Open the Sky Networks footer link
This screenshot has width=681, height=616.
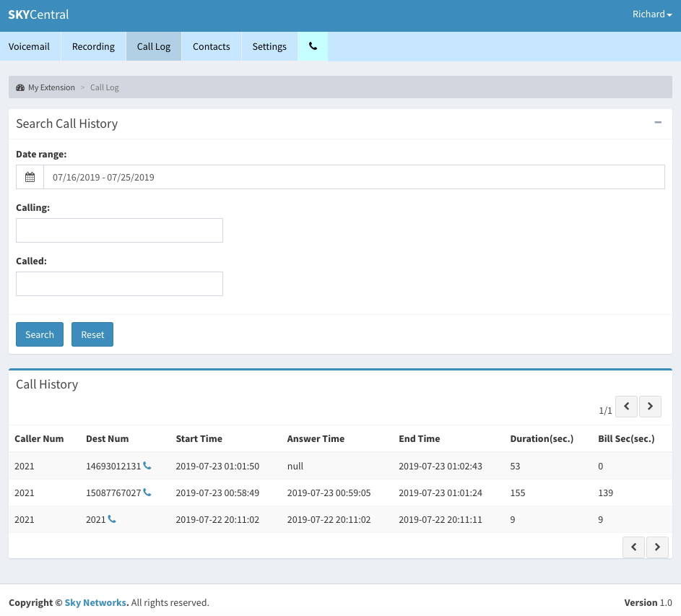coord(95,602)
